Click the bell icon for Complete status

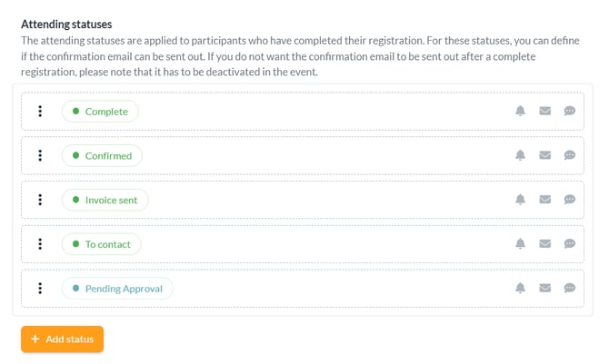[x=520, y=111]
